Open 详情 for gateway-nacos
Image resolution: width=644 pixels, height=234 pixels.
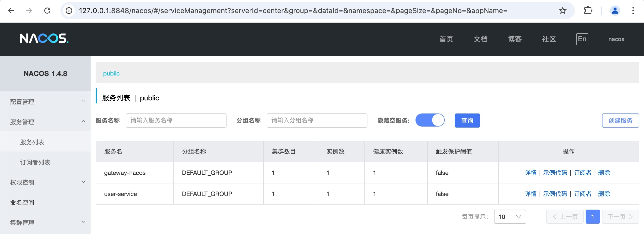pos(531,173)
